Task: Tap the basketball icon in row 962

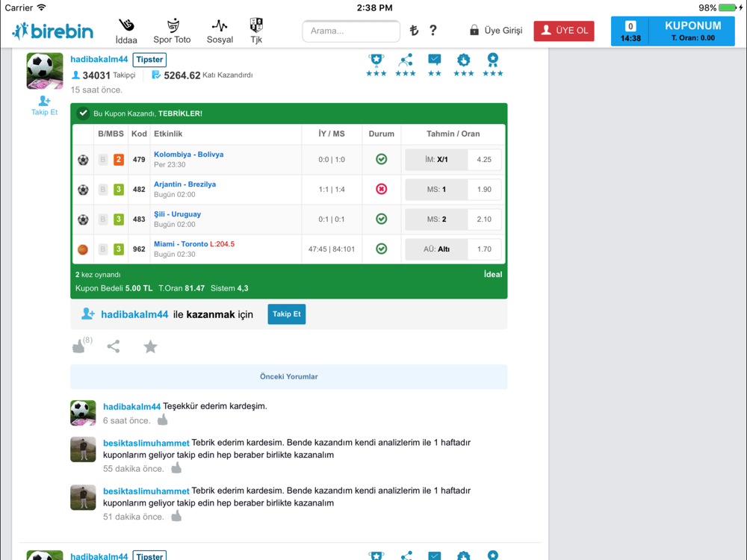Action: click(83, 249)
